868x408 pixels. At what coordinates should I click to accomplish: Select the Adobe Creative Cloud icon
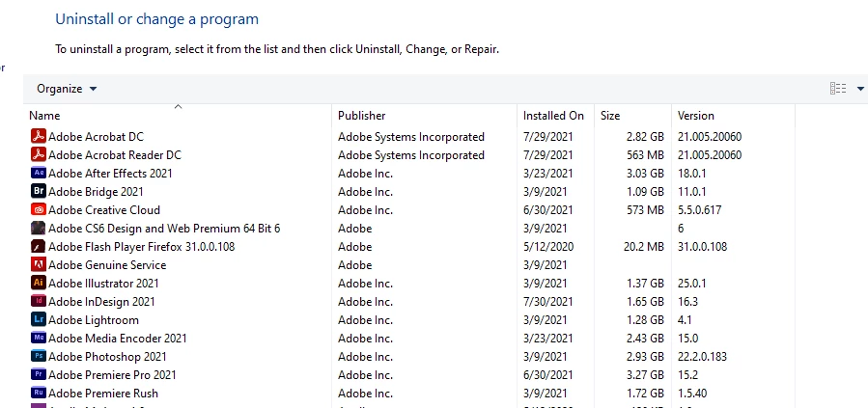pyautogui.click(x=39, y=210)
